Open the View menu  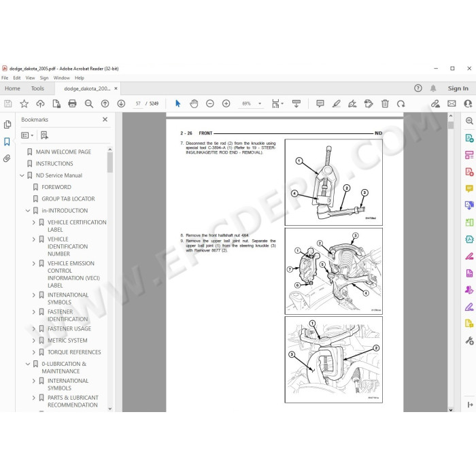30,78
